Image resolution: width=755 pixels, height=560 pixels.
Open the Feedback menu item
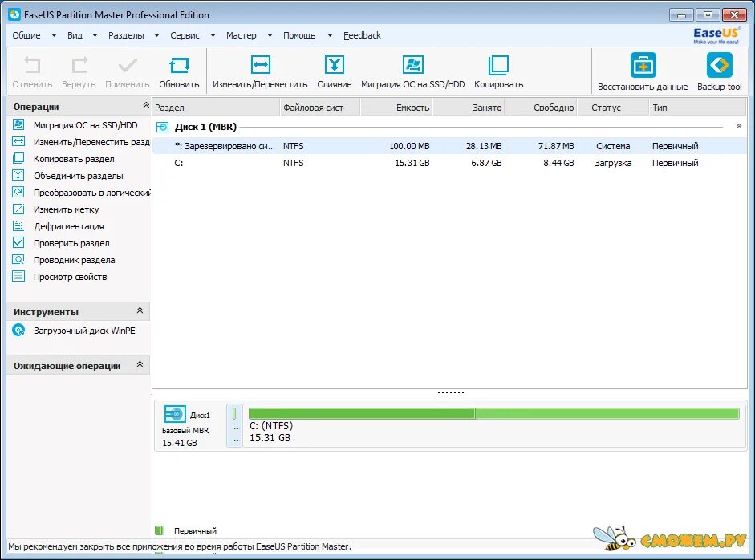coord(362,35)
